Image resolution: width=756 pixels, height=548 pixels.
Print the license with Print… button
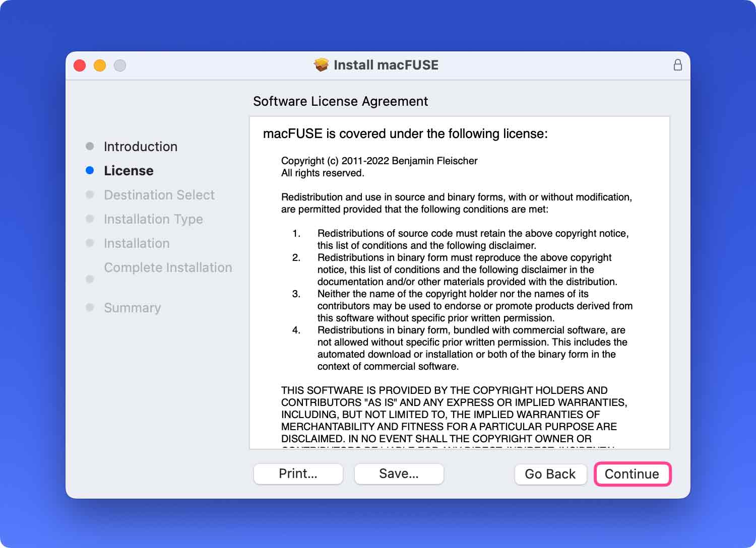click(298, 473)
